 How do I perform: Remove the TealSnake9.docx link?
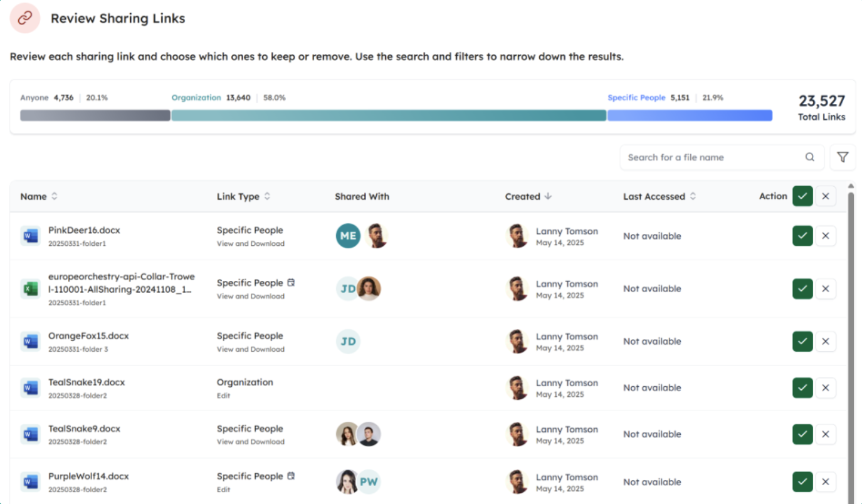[826, 434]
